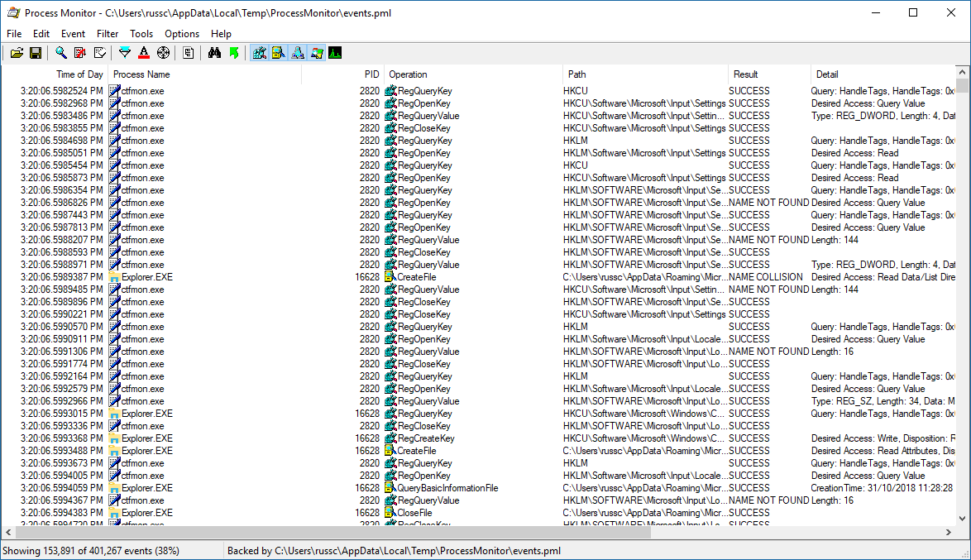Click the green Jump To Object arrow icon
Viewport: 971px width, 560px height.
(x=233, y=53)
